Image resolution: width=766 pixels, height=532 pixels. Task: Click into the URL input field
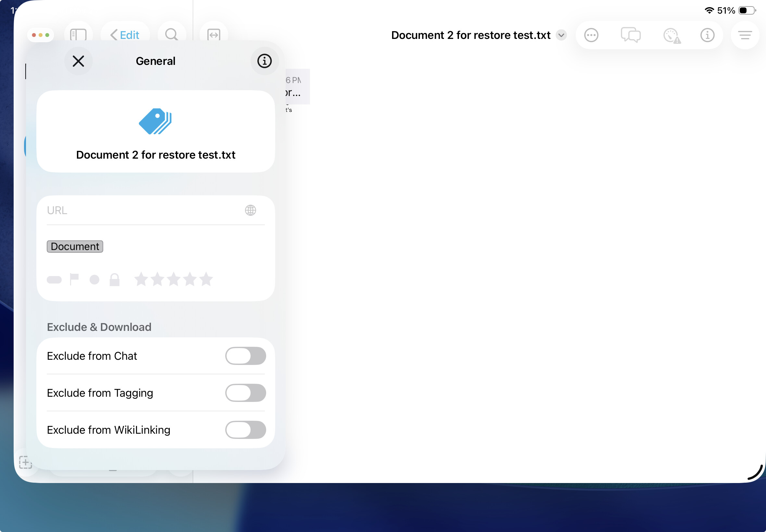143,210
